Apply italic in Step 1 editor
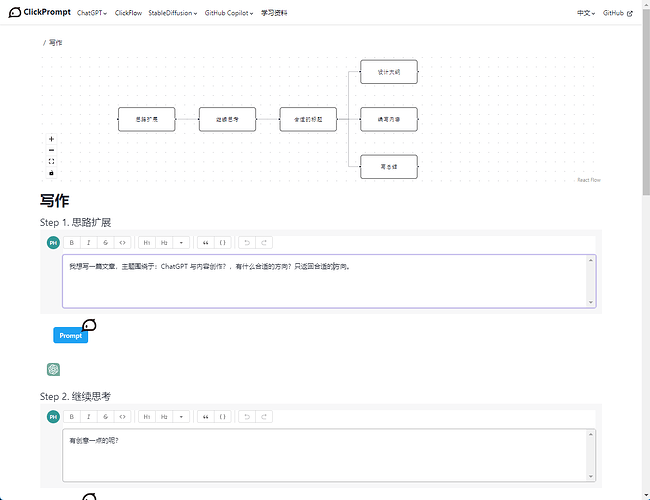This screenshot has height=500, width=650. pos(88,242)
